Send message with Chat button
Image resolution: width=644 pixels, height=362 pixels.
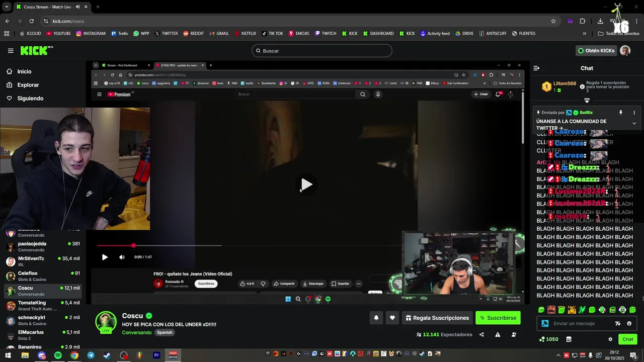628,339
